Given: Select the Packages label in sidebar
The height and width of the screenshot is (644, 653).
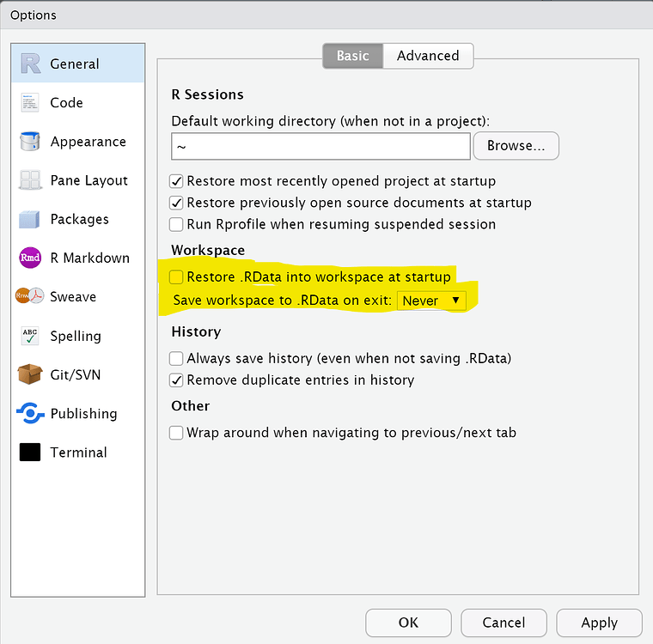Looking at the screenshot, I should 80,219.
